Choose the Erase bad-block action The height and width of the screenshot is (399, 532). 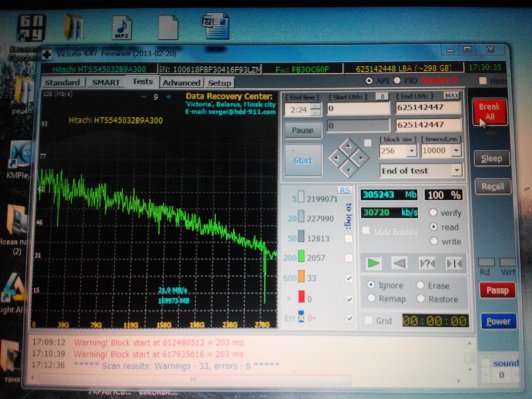(420, 285)
